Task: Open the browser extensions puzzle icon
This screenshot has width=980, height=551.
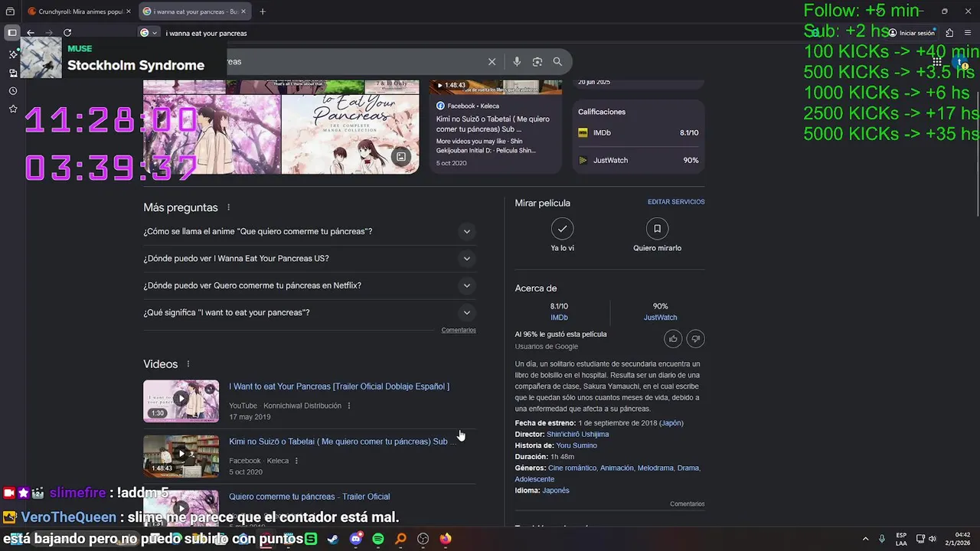Action: coord(949,33)
